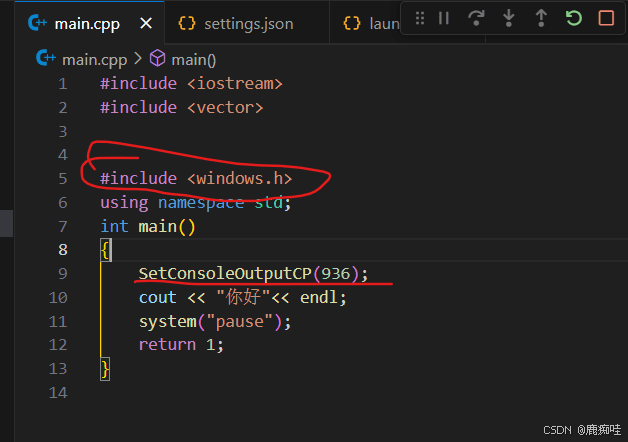The width and height of the screenshot is (628, 442).
Task: Click line number 5 in gutter
Action: [62, 179]
